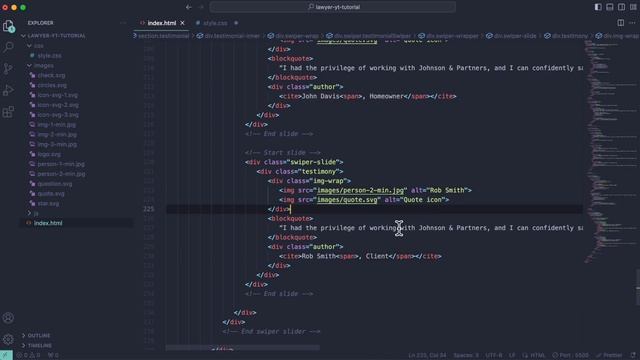
Task: Open editor More Actions ellipsis
Action: point(632,23)
